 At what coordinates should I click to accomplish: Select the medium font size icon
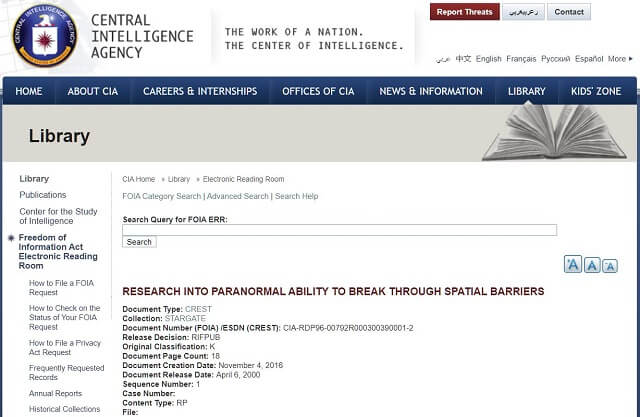(592, 265)
